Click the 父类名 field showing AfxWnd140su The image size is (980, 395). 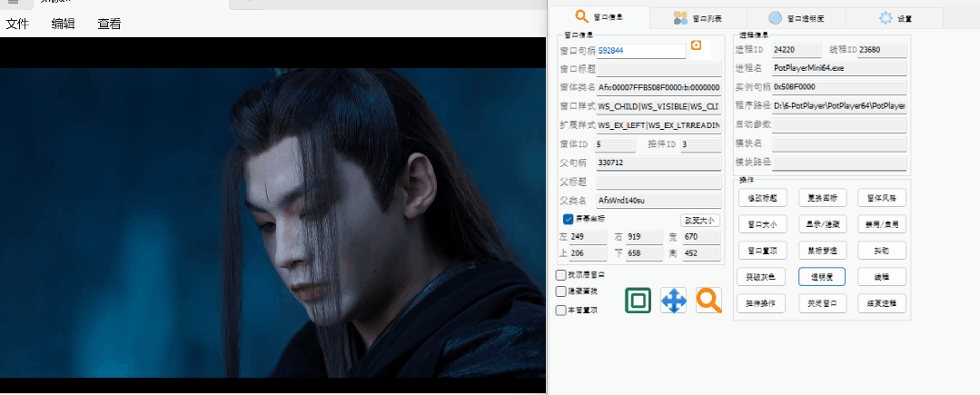(x=658, y=201)
